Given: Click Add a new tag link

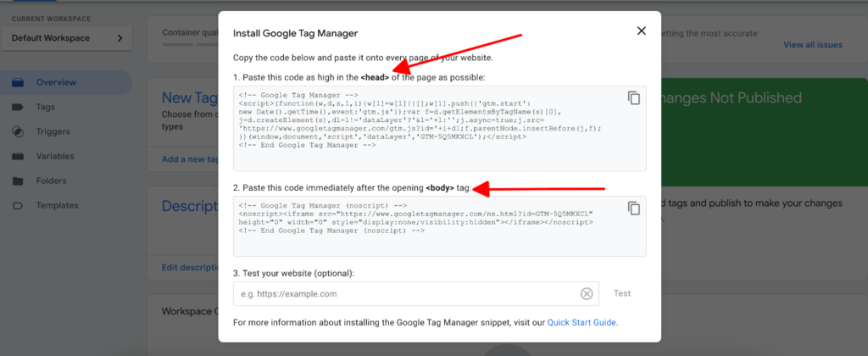Looking at the screenshot, I should (191, 159).
